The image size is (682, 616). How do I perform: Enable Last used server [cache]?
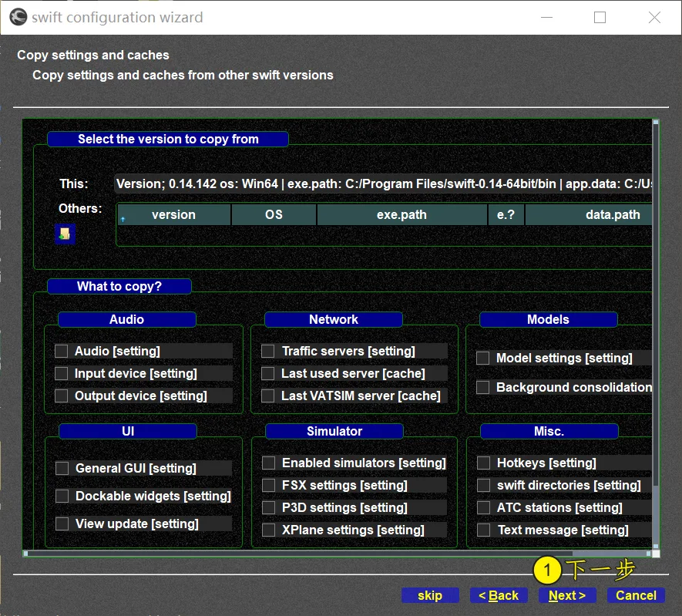pos(268,373)
